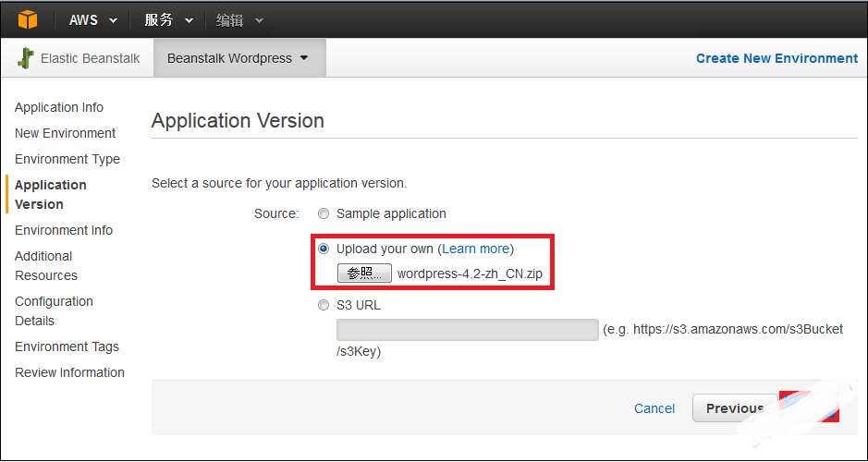Click the Previous button

pos(735,408)
